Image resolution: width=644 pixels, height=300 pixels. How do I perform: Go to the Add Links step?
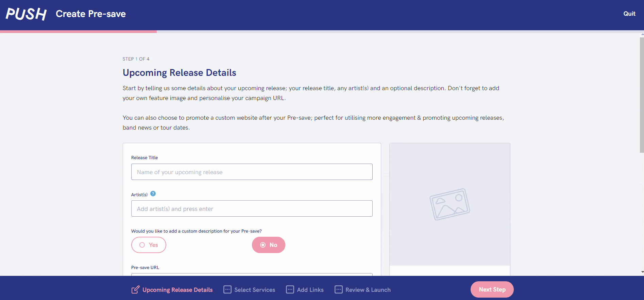pos(305,290)
